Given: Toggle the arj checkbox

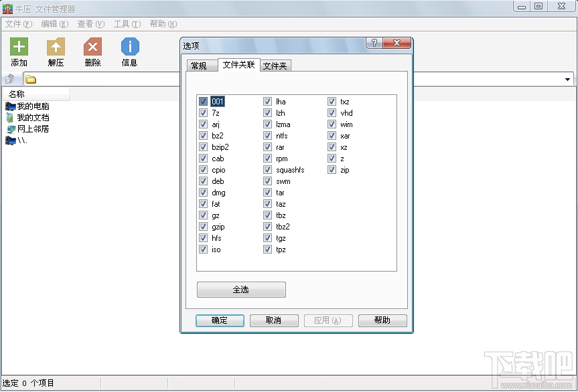Looking at the screenshot, I should (203, 124).
